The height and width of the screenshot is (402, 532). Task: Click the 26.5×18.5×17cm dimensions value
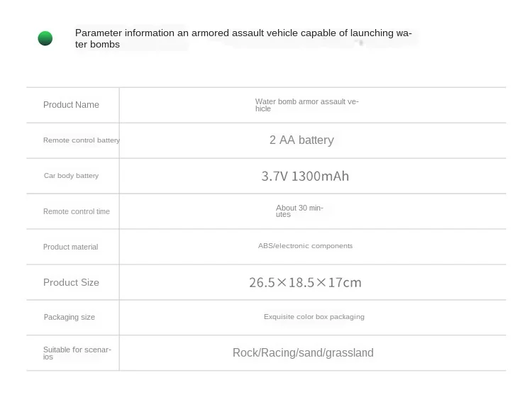[x=305, y=283]
